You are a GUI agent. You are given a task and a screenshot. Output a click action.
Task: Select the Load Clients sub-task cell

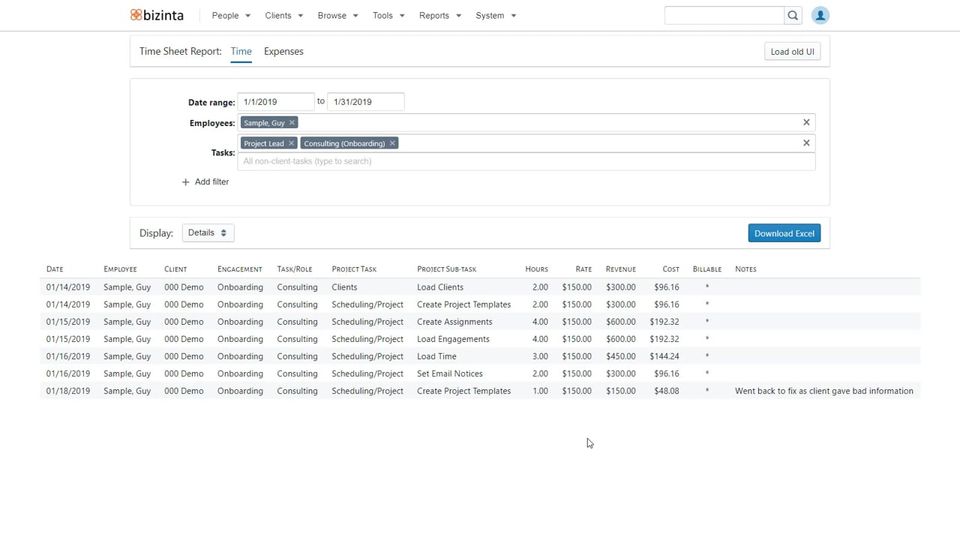click(x=440, y=287)
